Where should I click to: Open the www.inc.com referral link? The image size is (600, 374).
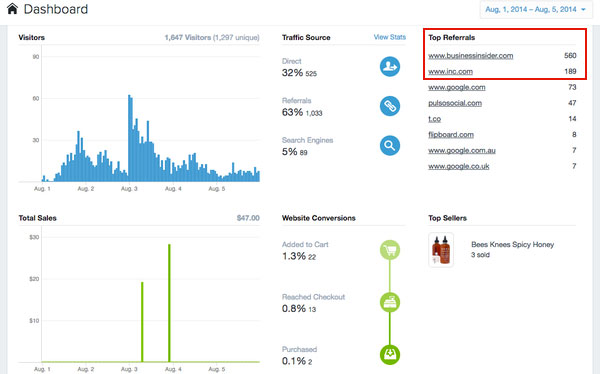450,72
